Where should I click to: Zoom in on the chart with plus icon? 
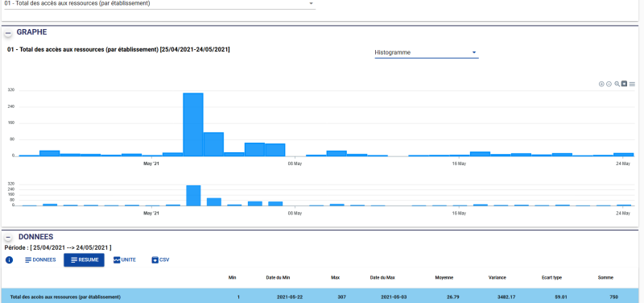pyautogui.click(x=601, y=84)
